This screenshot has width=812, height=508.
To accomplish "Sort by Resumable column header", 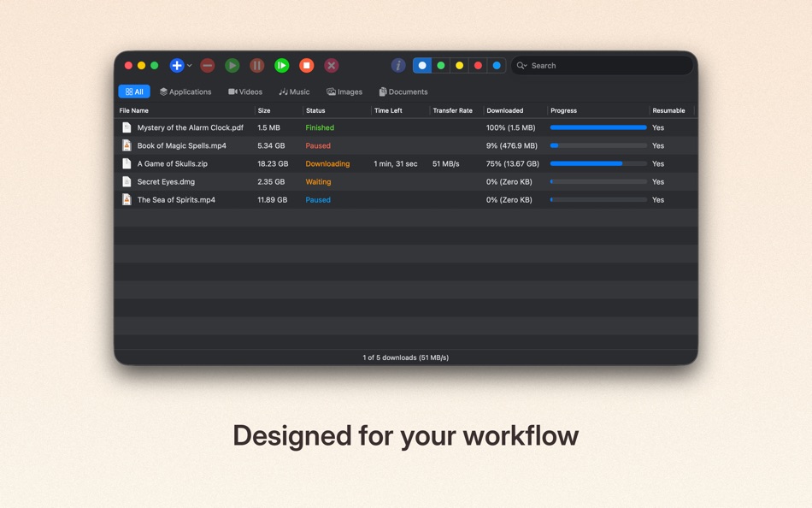I will (x=668, y=110).
